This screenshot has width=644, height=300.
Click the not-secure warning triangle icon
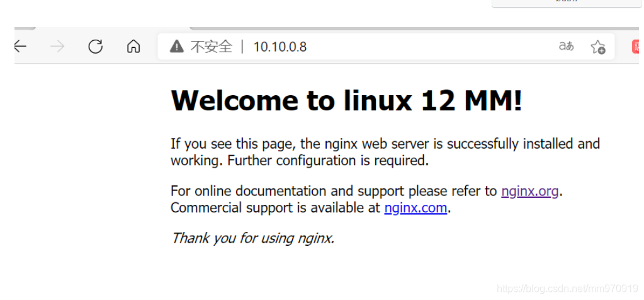(x=177, y=47)
